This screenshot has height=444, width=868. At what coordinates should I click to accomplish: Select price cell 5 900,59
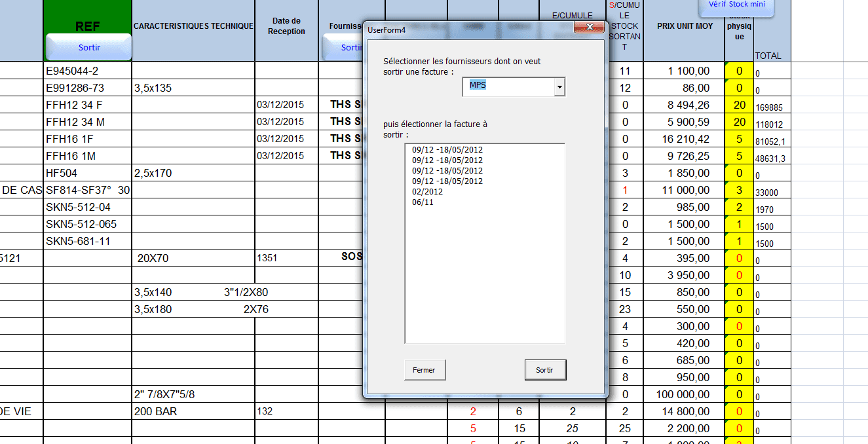685,122
